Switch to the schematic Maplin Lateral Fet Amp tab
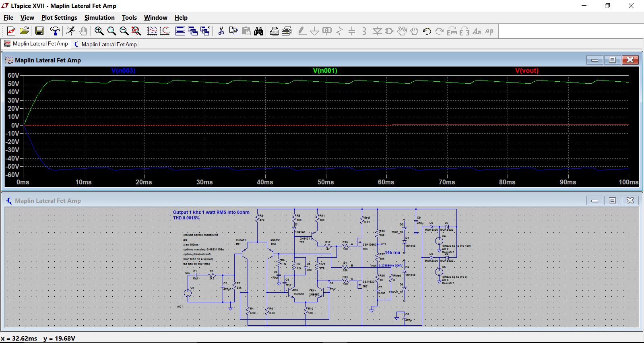Image resolution: width=644 pixels, height=343 pixels. tap(105, 44)
